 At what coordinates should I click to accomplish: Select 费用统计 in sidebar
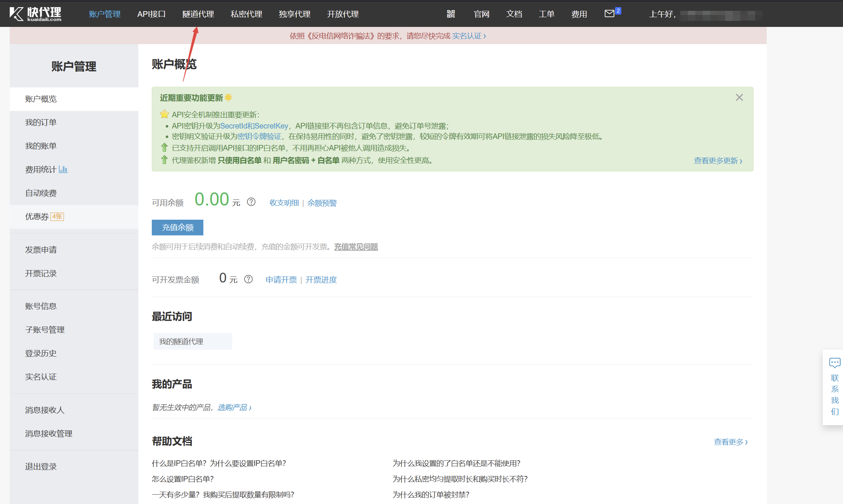(74, 170)
